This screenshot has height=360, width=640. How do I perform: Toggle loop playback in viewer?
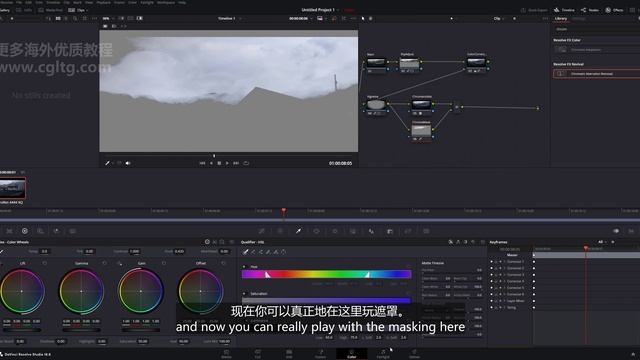[246, 163]
